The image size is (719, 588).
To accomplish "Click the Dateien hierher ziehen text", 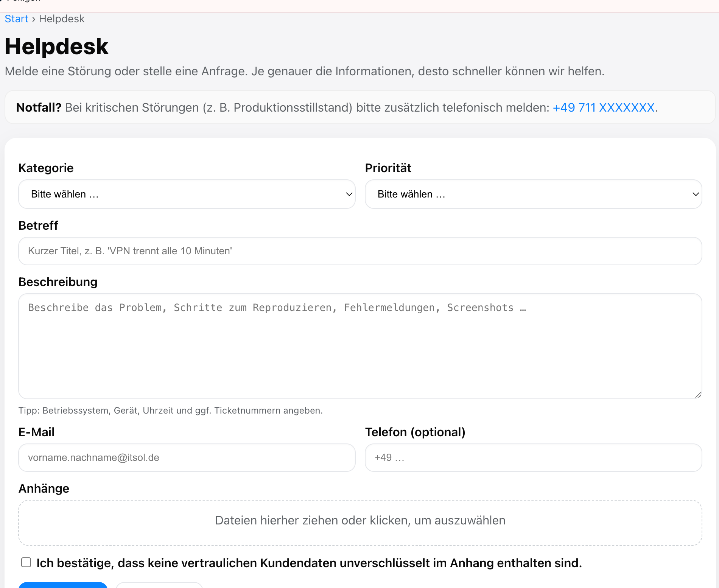I will (359, 520).
